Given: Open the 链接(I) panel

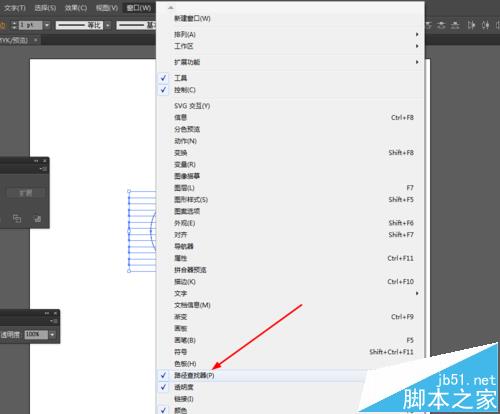Looking at the screenshot, I should 290,399.
